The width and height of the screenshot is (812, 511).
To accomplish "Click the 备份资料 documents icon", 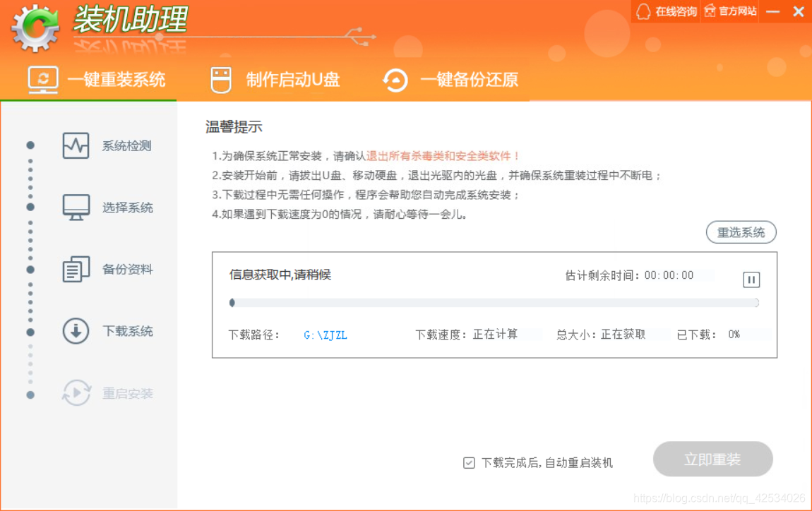I will (x=76, y=269).
